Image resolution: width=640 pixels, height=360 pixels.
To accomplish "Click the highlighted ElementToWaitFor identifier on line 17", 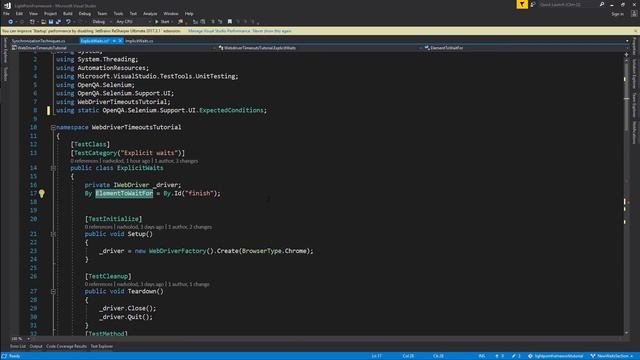I will [x=124, y=193].
